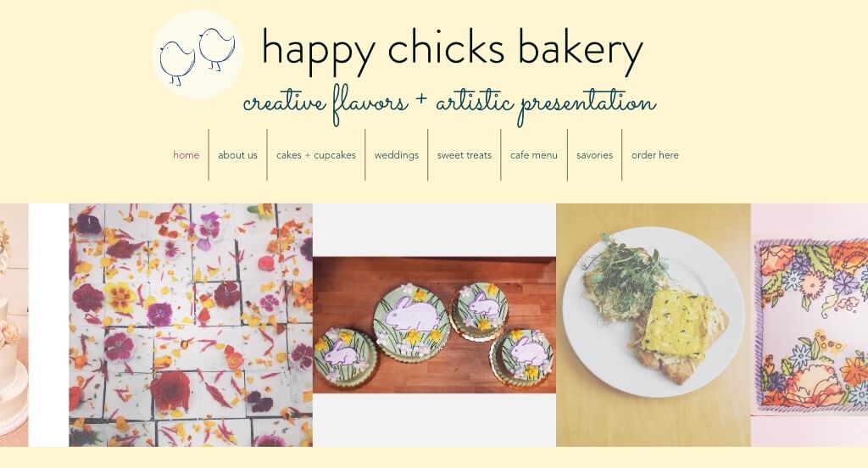
Task: Select the weddings menu link
Action: pos(397,155)
